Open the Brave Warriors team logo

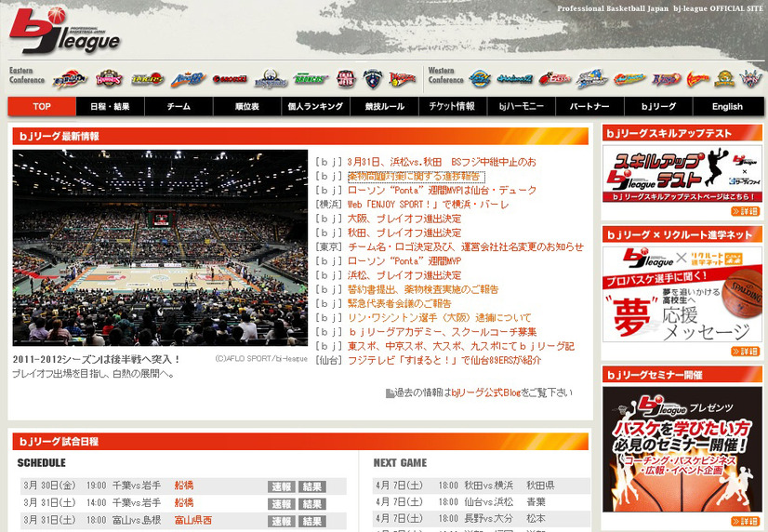(x=271, y=79)
